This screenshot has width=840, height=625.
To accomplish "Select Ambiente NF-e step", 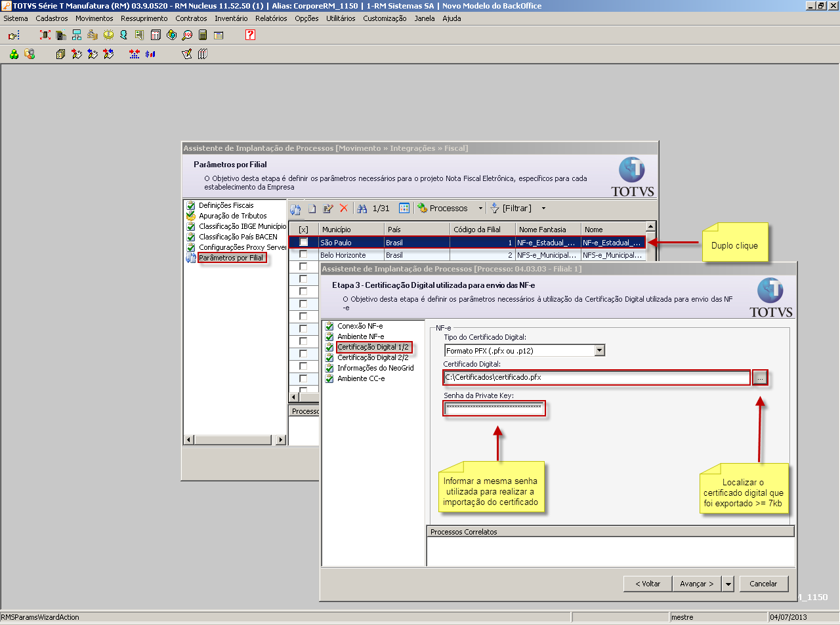I will [x=361, y=336].
